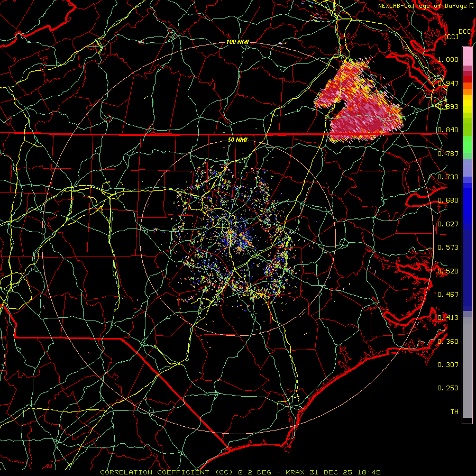Pick the light pink segment atop the color bar

pyautogui.click(x=467, y=56)
